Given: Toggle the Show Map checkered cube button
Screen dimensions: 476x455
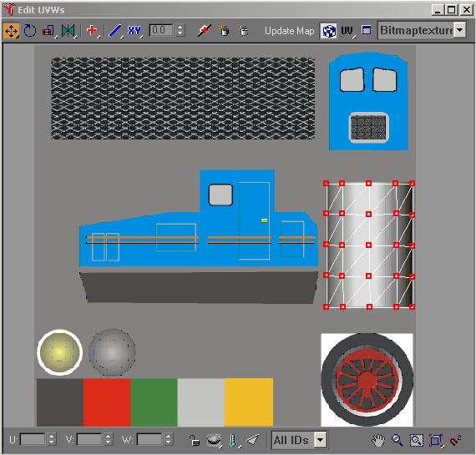Looking at the screenshot, I should tap(329, 31).
